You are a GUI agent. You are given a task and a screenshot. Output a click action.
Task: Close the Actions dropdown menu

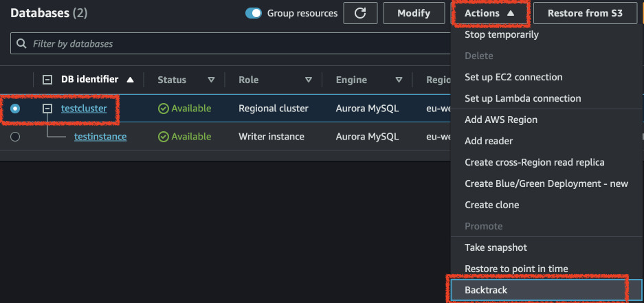(x=489, y=13)
